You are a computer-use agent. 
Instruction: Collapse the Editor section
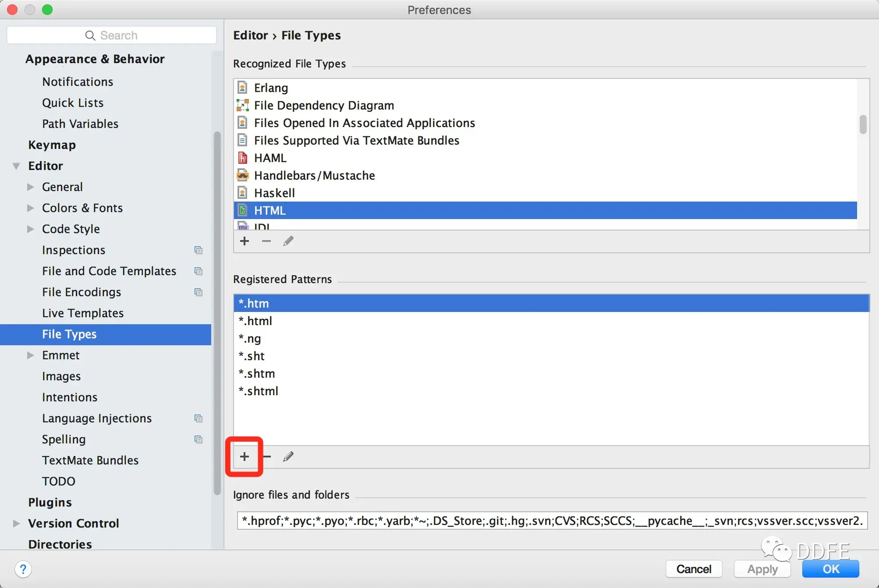[16, 166]
